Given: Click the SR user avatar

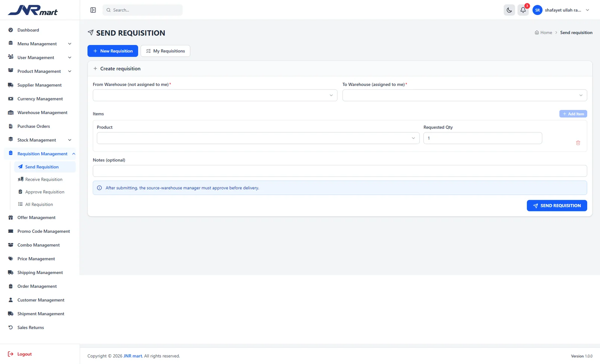Looking at the screenshot, I should pyautogui.click(x=537, y=10).
